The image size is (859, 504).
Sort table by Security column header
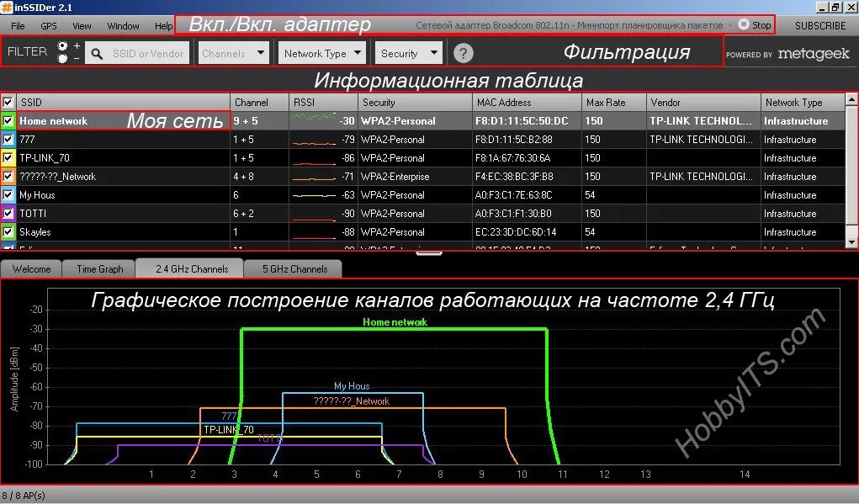415,103
